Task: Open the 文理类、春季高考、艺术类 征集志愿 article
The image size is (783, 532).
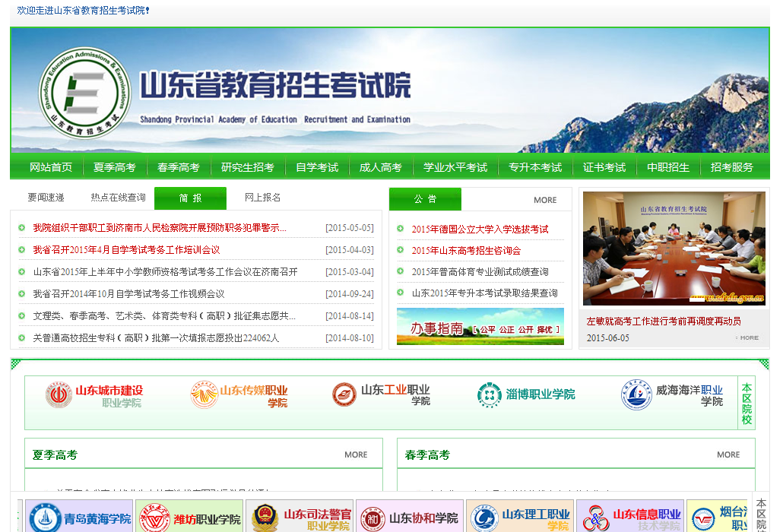Action: point(164,316)
